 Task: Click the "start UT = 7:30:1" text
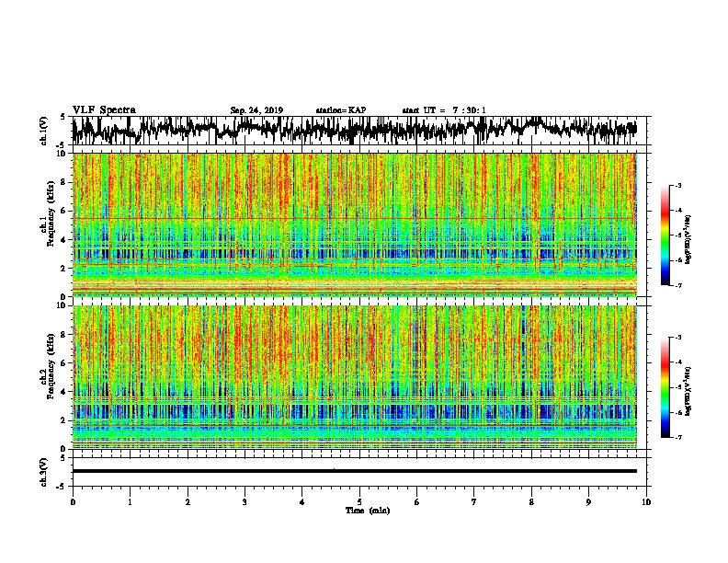point(444,110)
